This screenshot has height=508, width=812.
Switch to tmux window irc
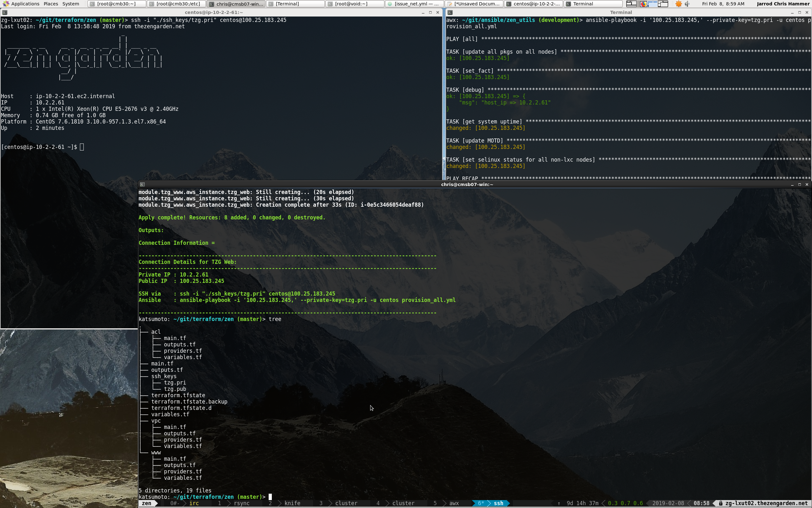(x=194, y=503)
